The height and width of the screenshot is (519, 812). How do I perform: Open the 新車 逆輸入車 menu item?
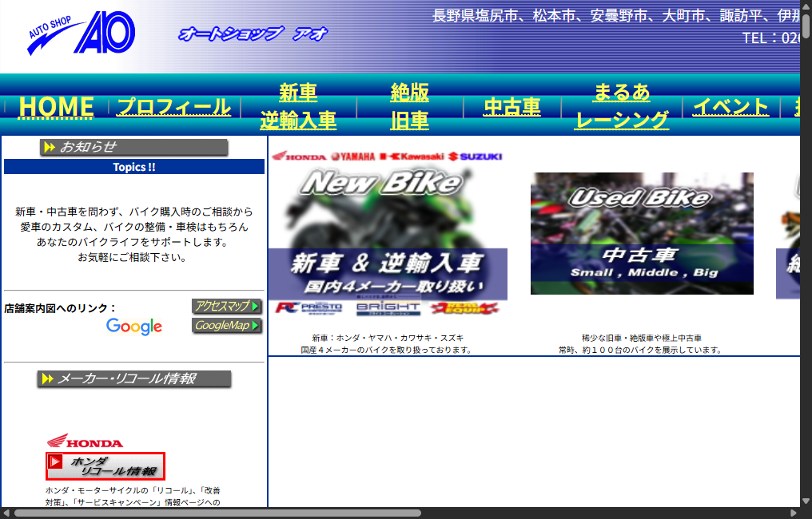(x=298, y=106)
